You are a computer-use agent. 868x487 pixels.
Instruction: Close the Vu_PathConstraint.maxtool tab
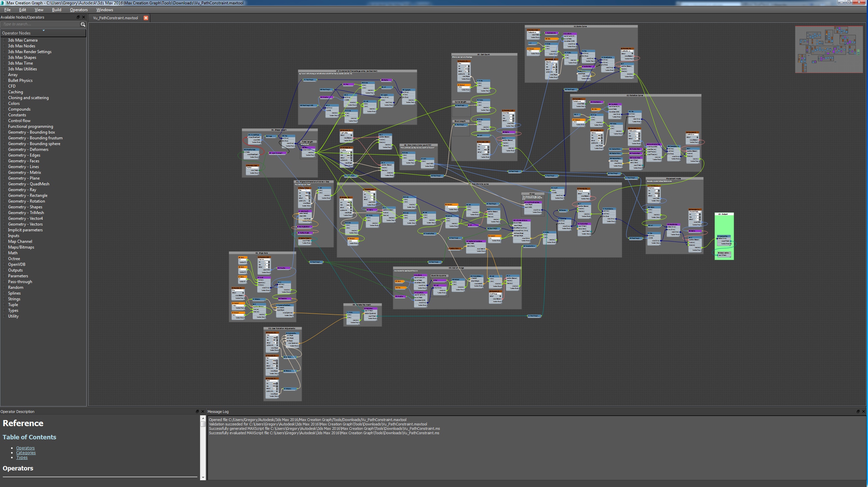point(146,18)
